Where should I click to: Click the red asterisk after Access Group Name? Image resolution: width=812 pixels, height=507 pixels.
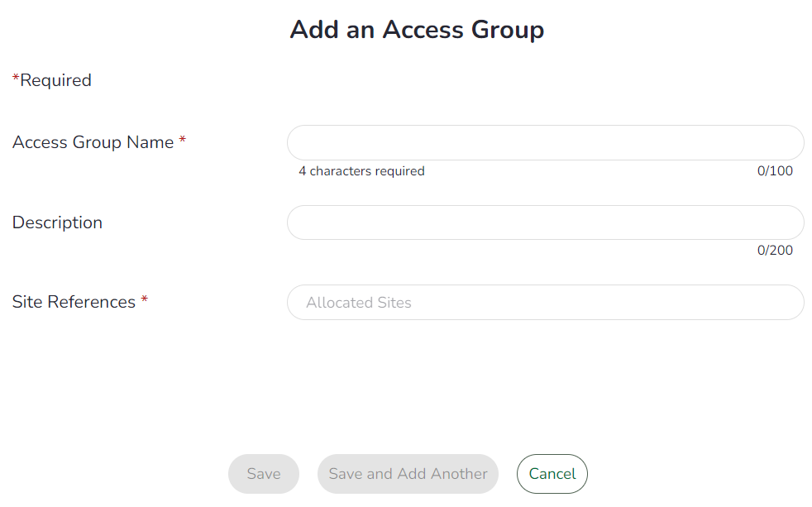click(x=182, y=139)
